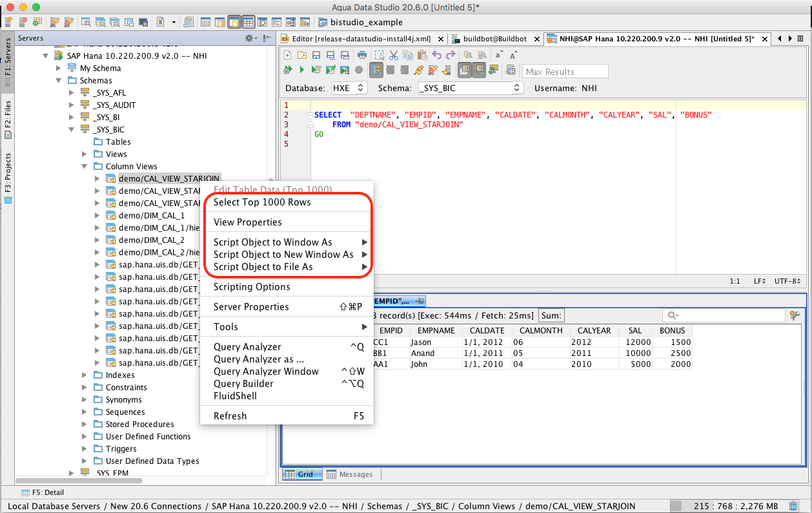This screenshot has height=513, width=812.
Task: Click the Sum: button in results bar
Action: pyautogui.click(x=551, y=315)
